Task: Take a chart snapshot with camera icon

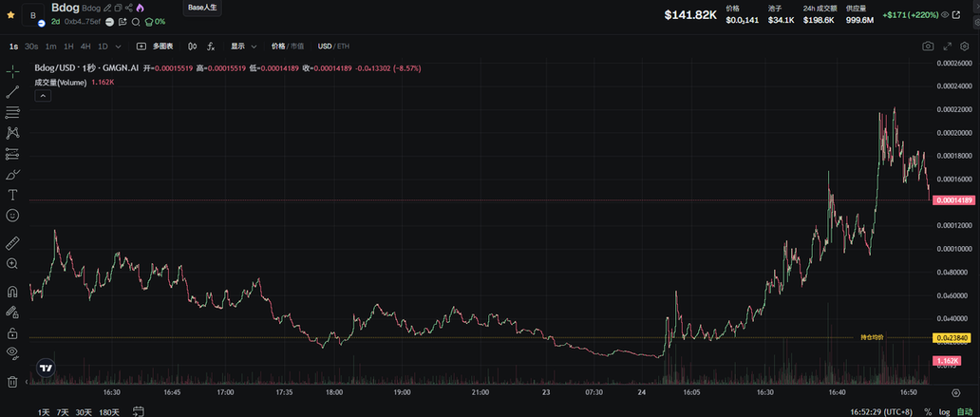Action: point(928,46)
